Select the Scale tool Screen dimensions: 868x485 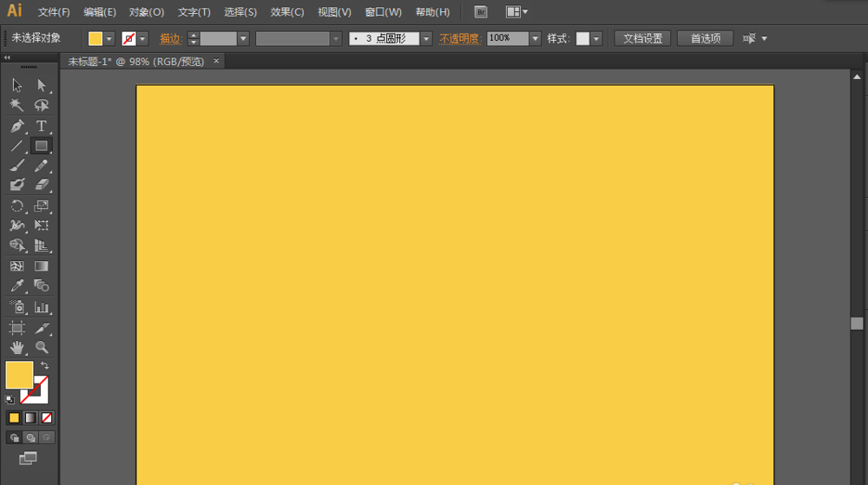pos(41,206)
